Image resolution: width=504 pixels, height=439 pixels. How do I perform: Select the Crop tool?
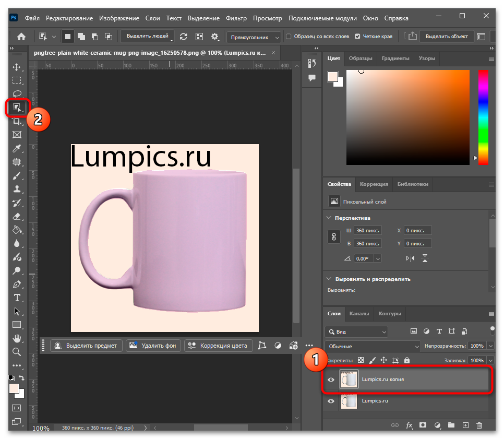point(17,121)
